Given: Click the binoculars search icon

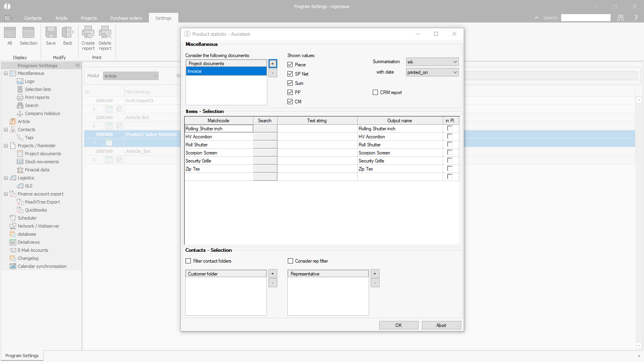Looking at the screenshot, I should point(621,18).
